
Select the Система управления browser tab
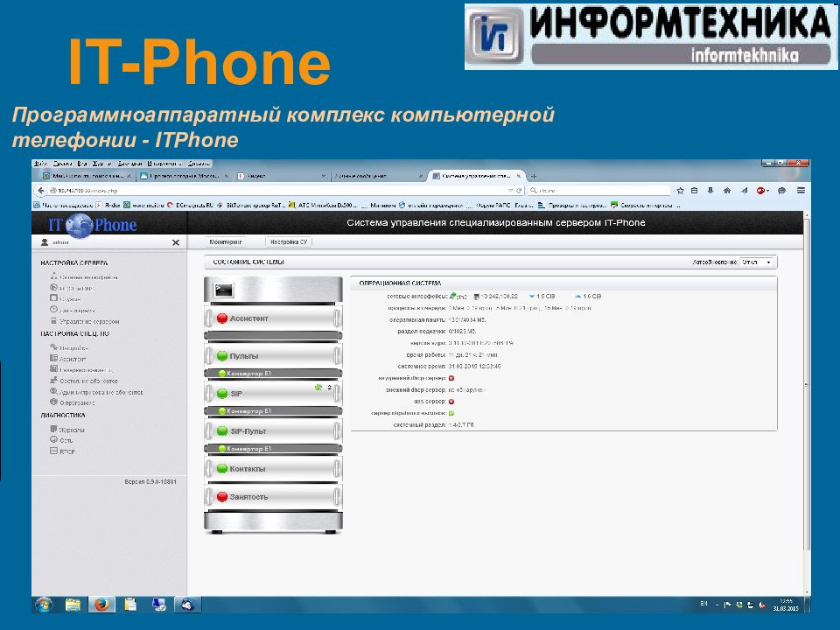tap(476, 176)
